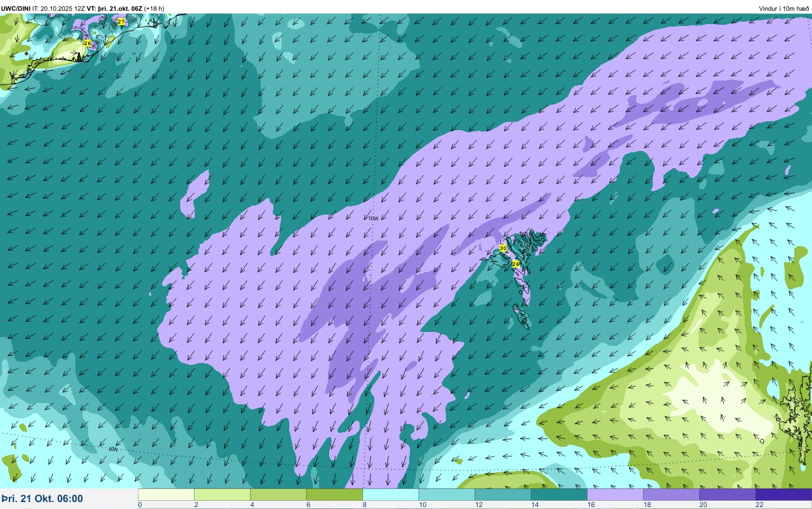
Task: Pick the 4–6 light green legend swatch
Action: click(278, 494)
